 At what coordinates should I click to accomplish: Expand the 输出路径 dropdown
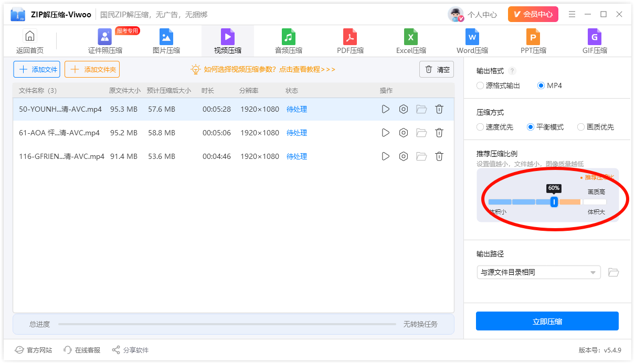point(539,272)
